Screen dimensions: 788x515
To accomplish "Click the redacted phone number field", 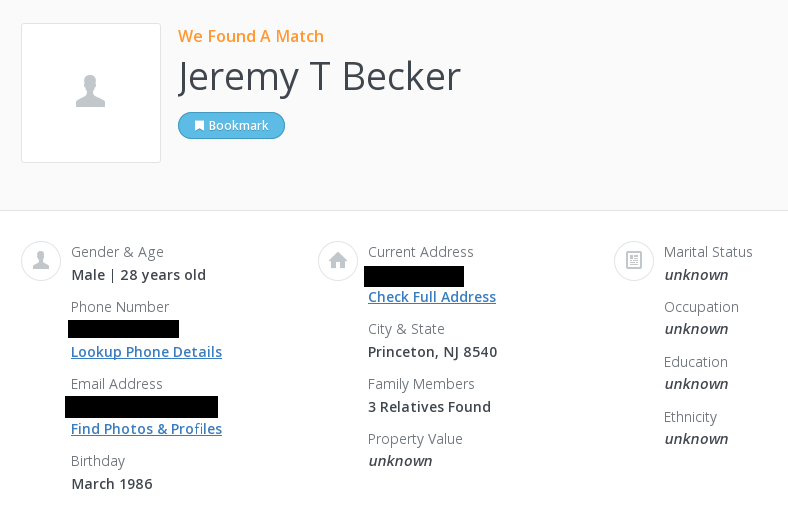I will point(124,329).
